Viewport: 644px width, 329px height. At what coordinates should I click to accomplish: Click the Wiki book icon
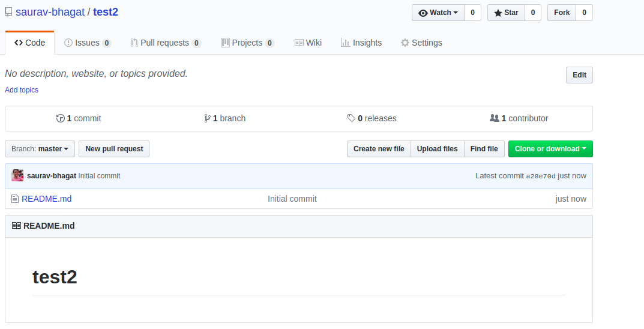pos(299,43)
